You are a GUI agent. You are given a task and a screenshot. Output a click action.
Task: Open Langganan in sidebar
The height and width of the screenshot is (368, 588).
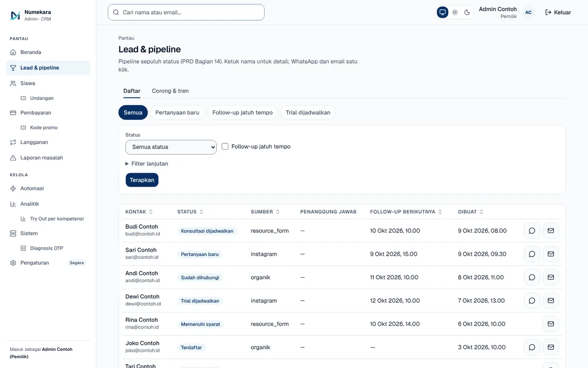pyautogui.click(x=48, y=142)
